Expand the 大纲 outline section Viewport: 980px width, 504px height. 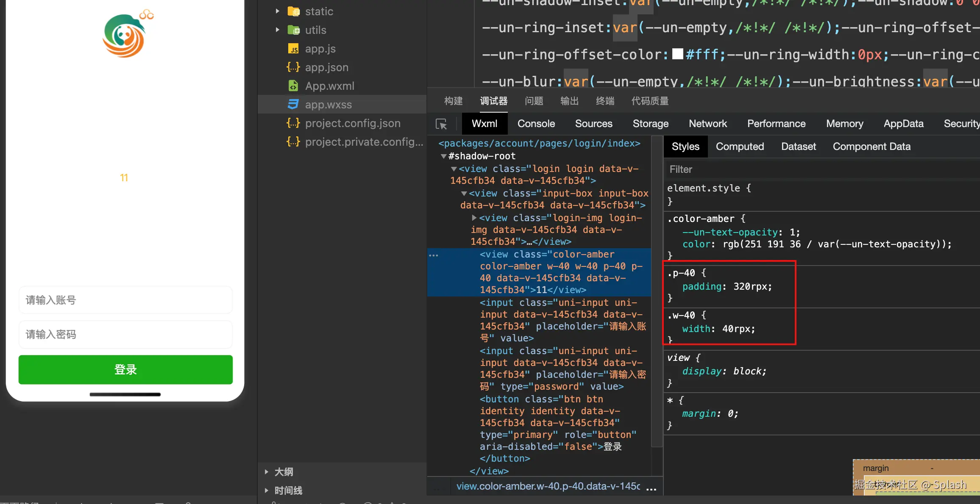[x=267, y=472]
